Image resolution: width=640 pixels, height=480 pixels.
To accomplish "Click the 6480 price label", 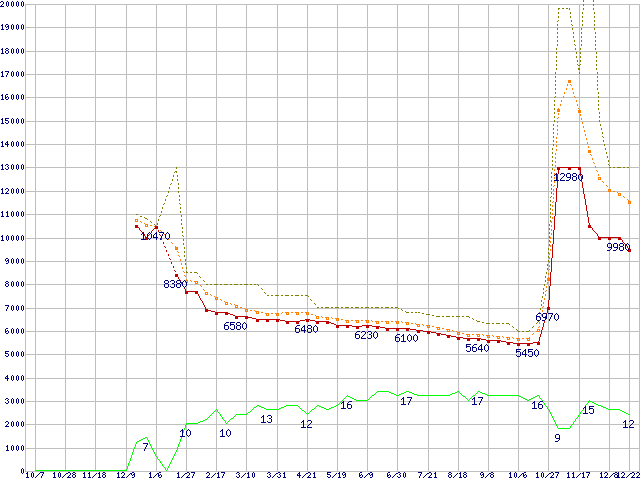I will click(x=306, y=329).
